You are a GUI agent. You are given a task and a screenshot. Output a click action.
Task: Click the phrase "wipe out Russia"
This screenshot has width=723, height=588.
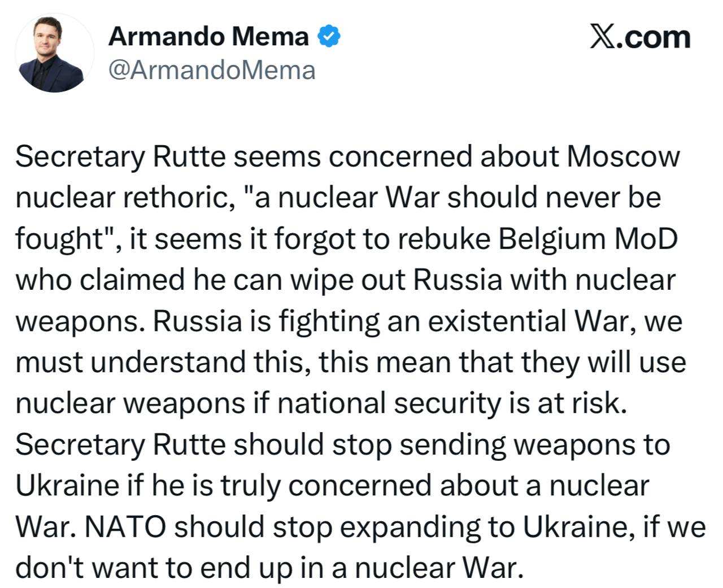coord(397,280)
